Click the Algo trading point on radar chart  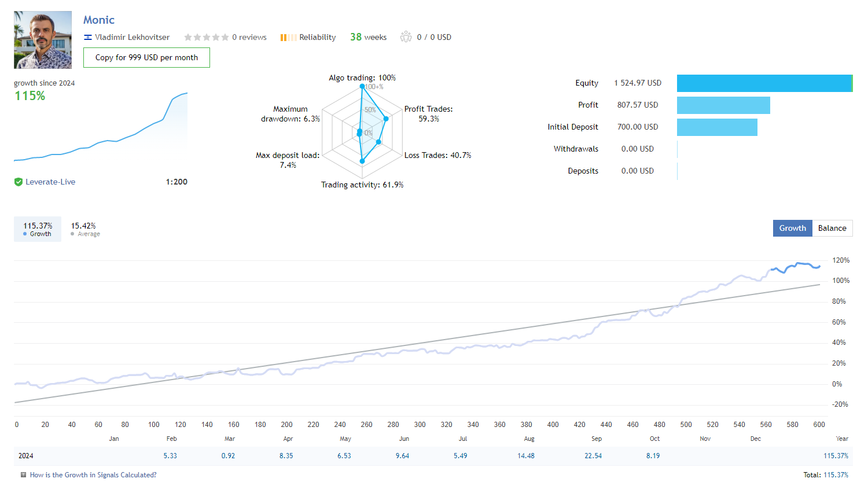[x=362, y=86]
